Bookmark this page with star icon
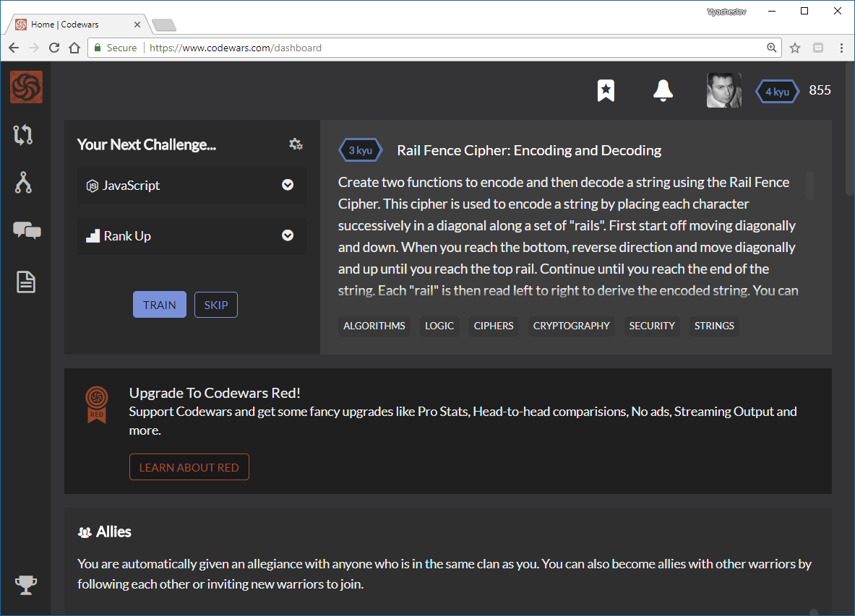 coord(795,48)
